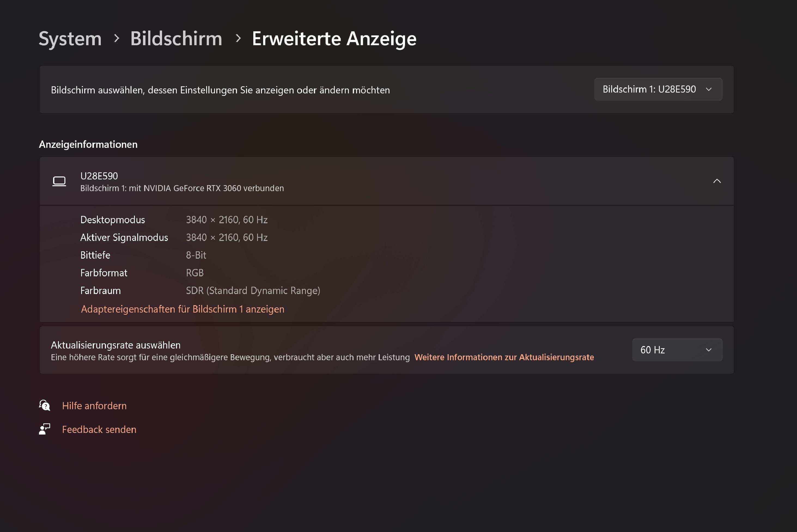Click the Desktopmodus resolution value

coord(227,220)
